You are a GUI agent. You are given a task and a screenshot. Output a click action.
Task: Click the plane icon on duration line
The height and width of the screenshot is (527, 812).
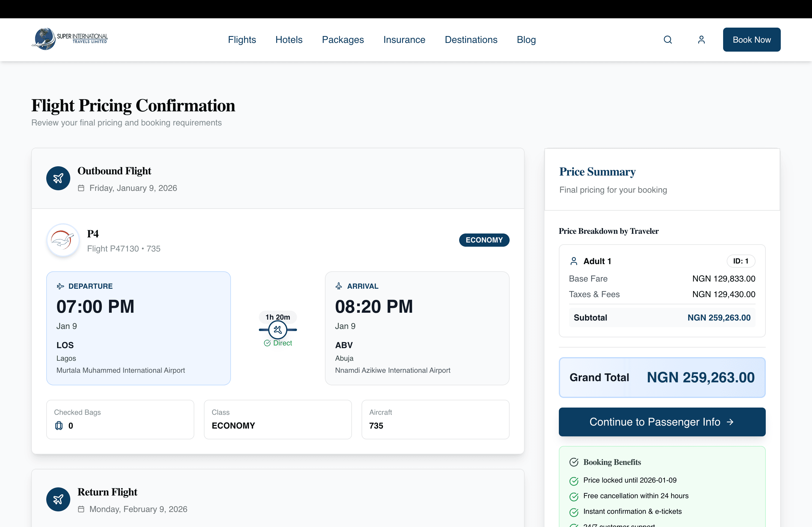point(278,330)
